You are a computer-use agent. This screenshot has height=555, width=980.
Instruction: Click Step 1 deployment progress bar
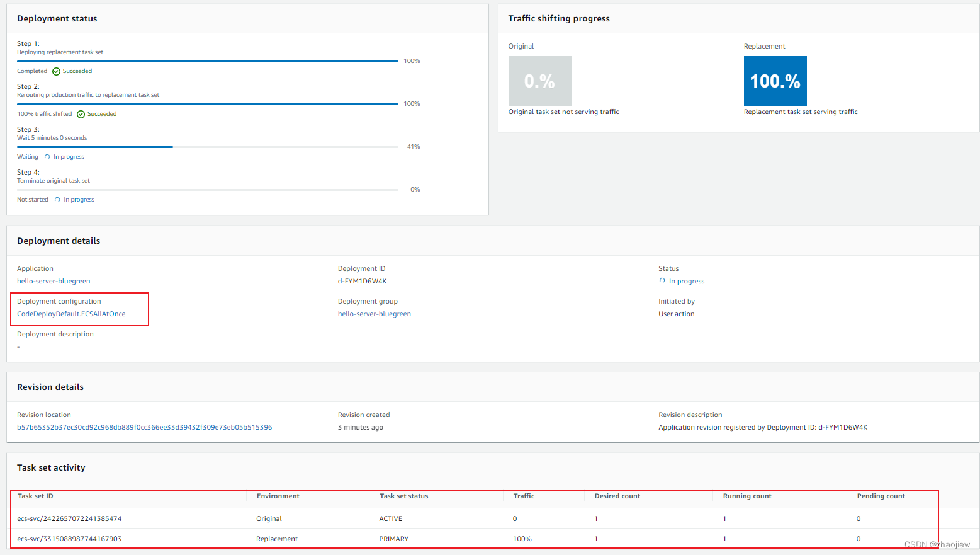[x=208, y=61]
